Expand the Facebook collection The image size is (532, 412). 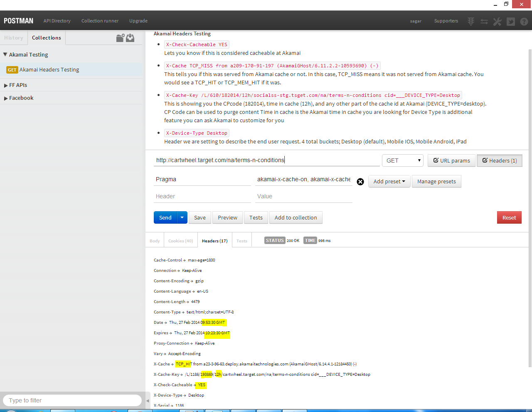click(6, 98)
